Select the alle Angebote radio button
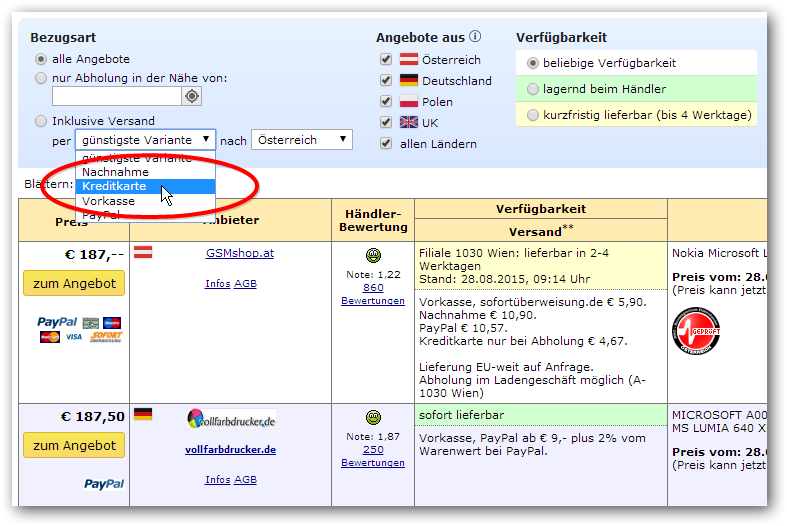Image resolution: width=787 pixels, height=526 pixels. (x=41, y=59)
